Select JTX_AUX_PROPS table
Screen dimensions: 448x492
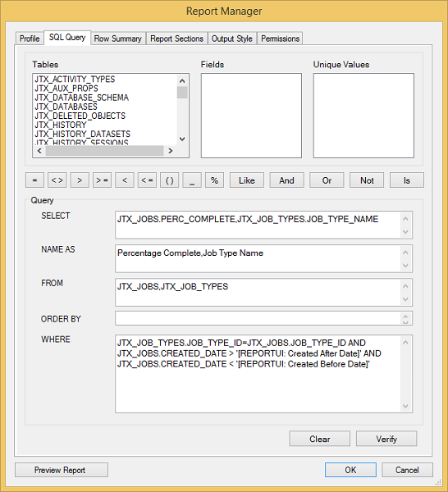(x=66, y=89)
